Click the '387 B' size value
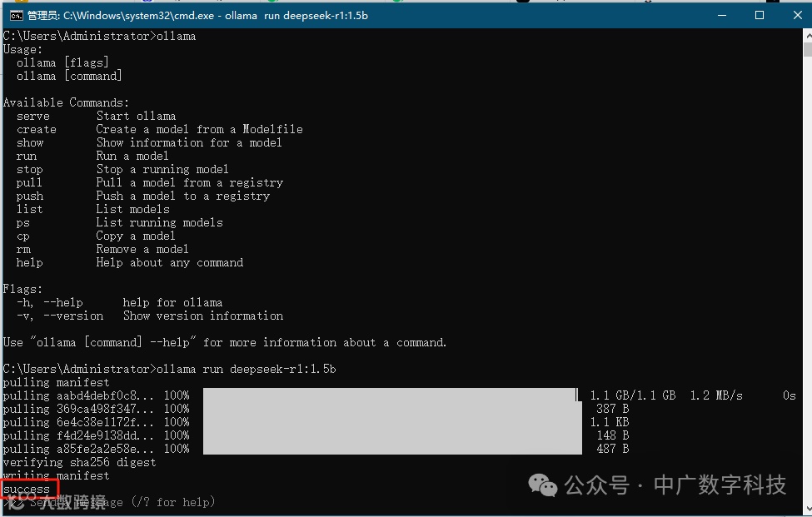The height and width of the screenshot is (517, 812). point(613,409)
